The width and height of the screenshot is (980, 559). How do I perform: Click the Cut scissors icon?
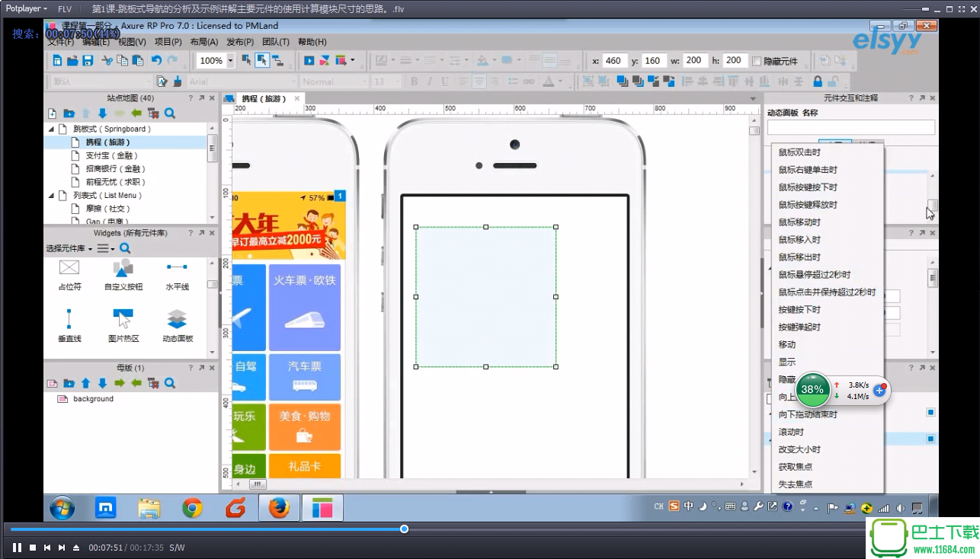(107, 60)
